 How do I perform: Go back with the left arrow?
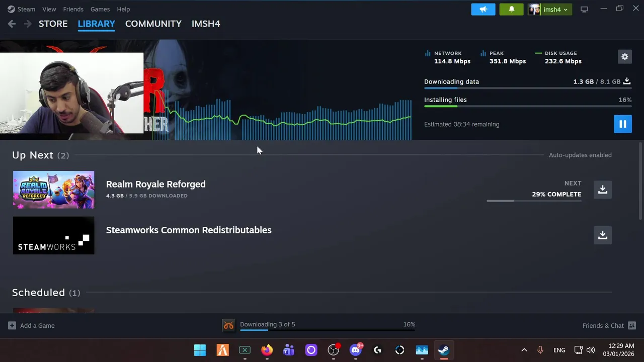pyautogui.click(x=12, y=24)
